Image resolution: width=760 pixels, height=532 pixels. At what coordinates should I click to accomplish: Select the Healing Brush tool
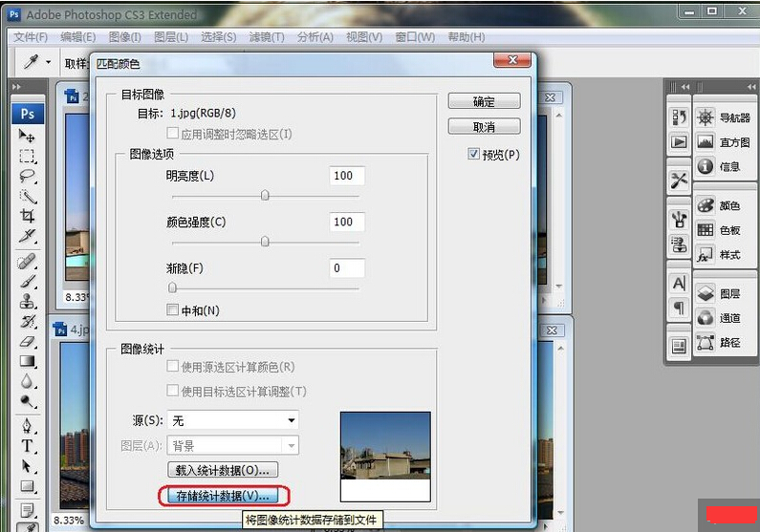coord(27,262)
